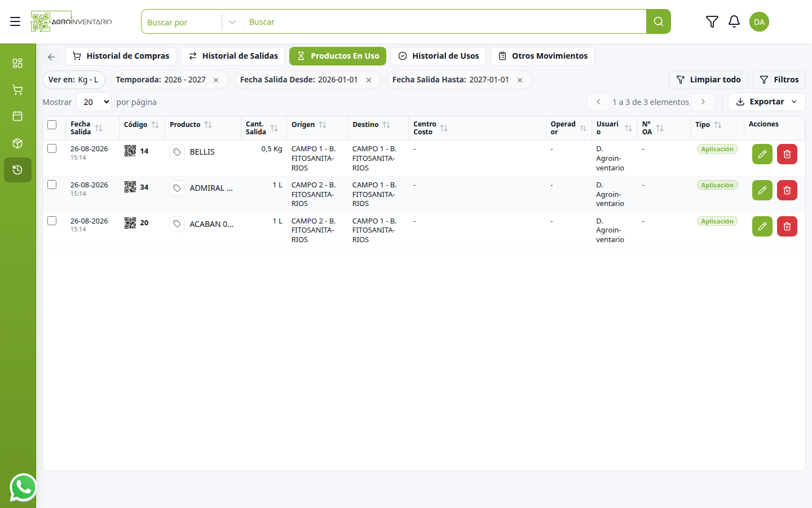Delete the ACABAN row with trash icon
The image size is (812, 508).
click(x=787, y=226)
